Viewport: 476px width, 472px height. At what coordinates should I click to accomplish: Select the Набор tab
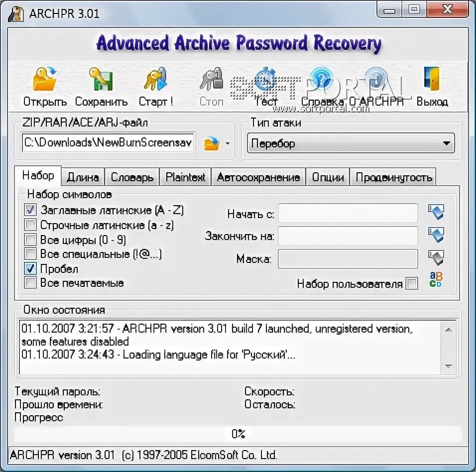[x=38, y=175]
